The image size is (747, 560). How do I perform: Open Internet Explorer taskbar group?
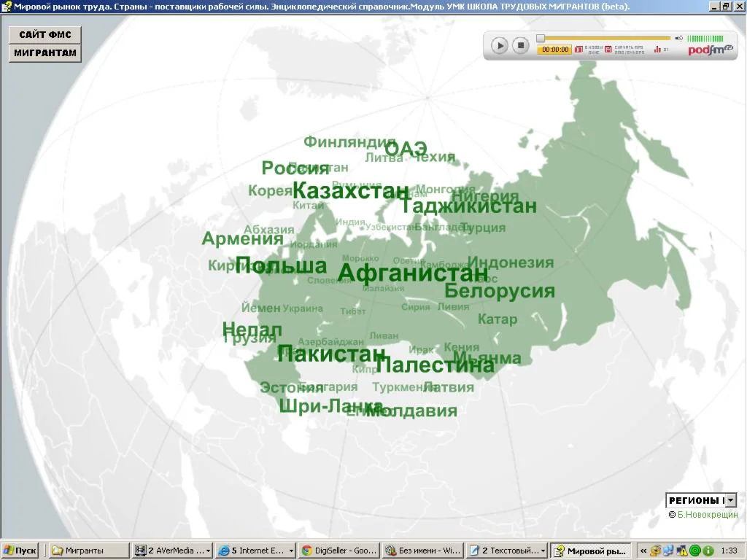point(255,551)
